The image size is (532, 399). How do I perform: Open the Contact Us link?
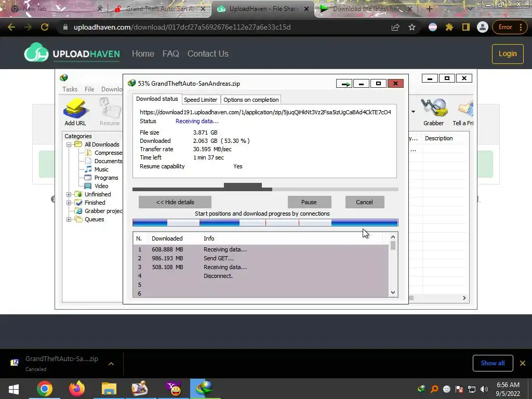pyautogui.click(x=208, y=54)
